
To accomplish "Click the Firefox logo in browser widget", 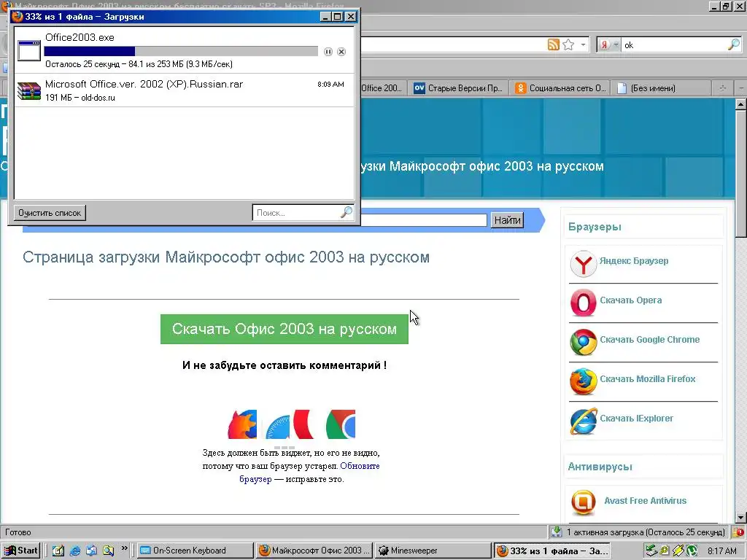I will [x=242, y=424].
